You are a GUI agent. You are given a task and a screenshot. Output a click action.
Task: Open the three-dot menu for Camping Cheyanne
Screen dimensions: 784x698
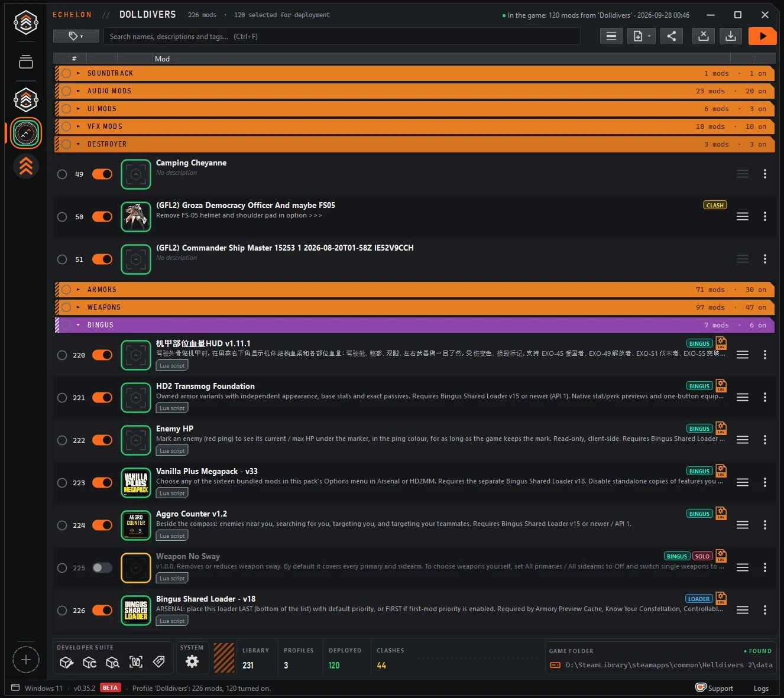(x=764, y=174)
